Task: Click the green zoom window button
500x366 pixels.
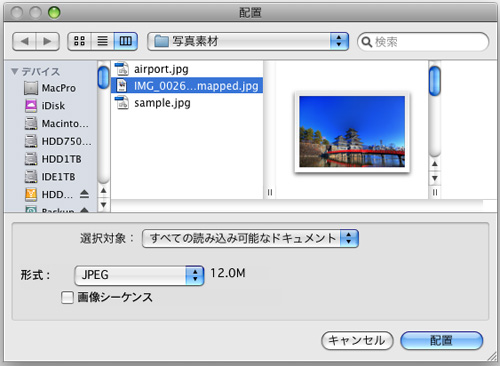Action: [54, 13]
